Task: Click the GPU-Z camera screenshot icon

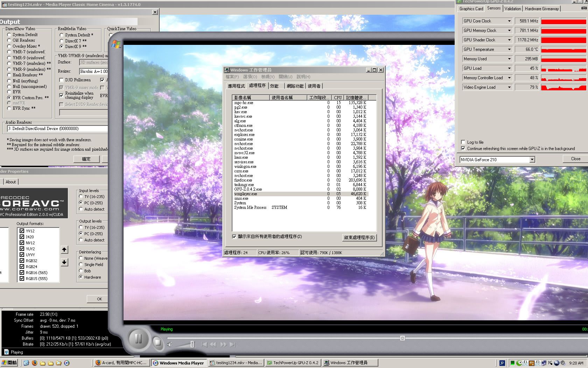Action: pyautogui.click(x=584, y=8)
